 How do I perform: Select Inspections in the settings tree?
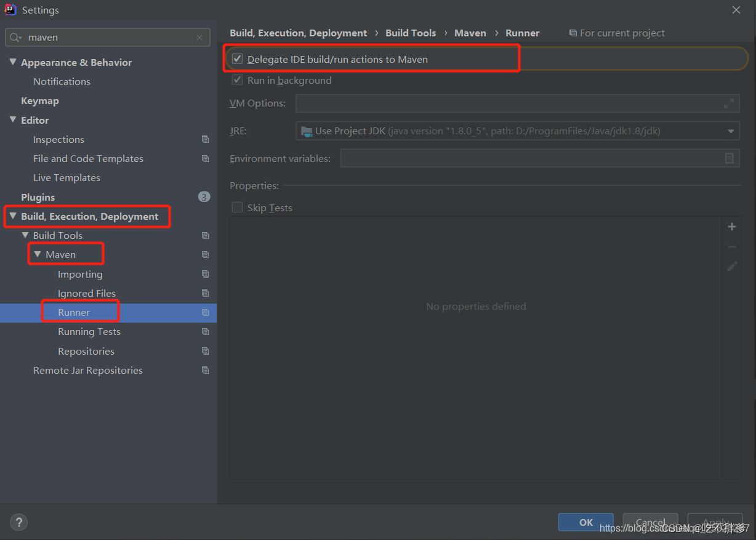(x=58, y=140)
